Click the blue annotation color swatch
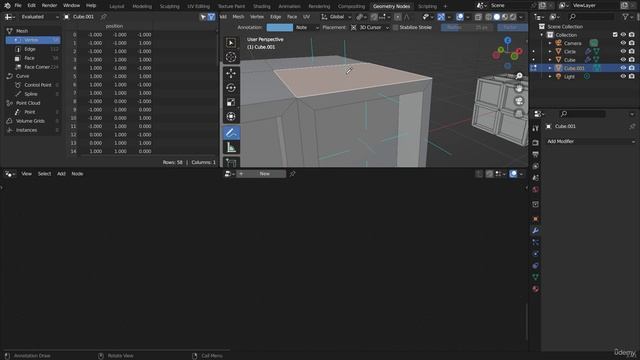 [x=279, y=27]
